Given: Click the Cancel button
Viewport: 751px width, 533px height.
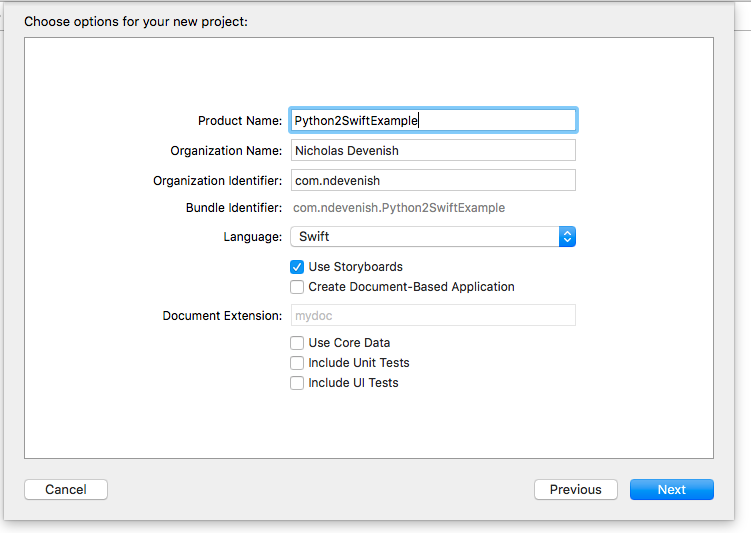Looking at the screenshot, I should (x=66, y=489).
